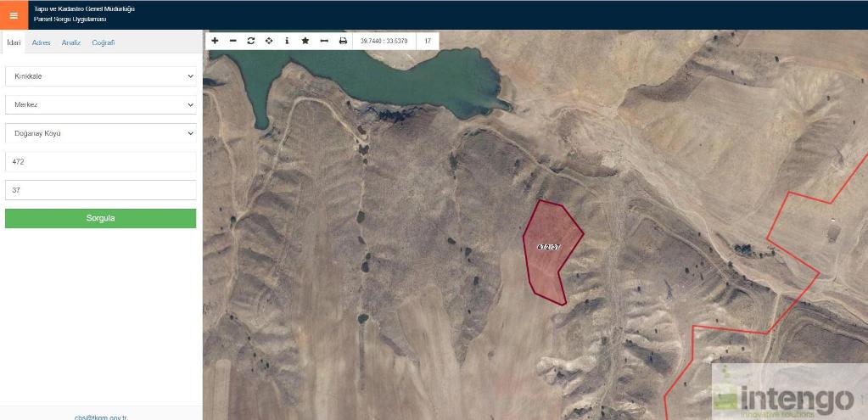This screenshot has height=420, width=868.
Task: Select the pan/move crosshair tool
Action: pos(269,41)
